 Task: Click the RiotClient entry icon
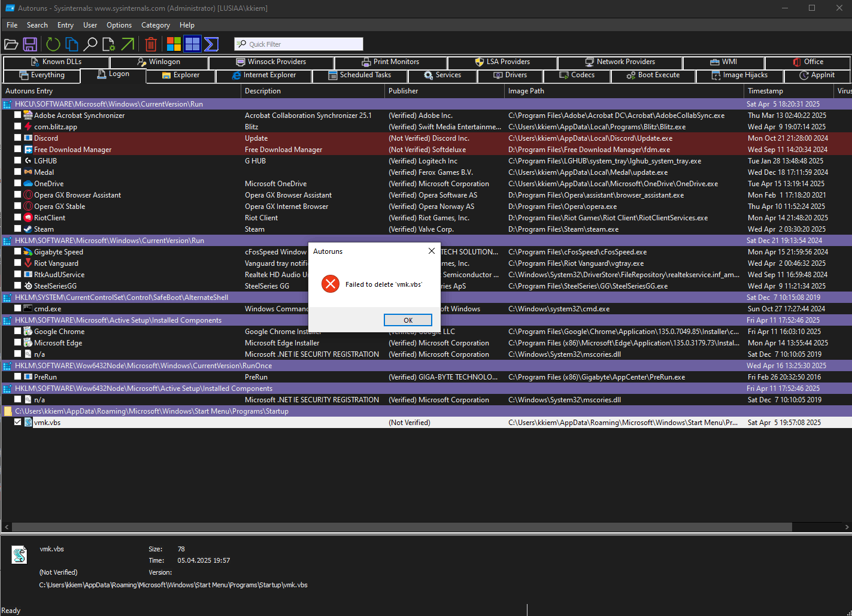[28, 218]
